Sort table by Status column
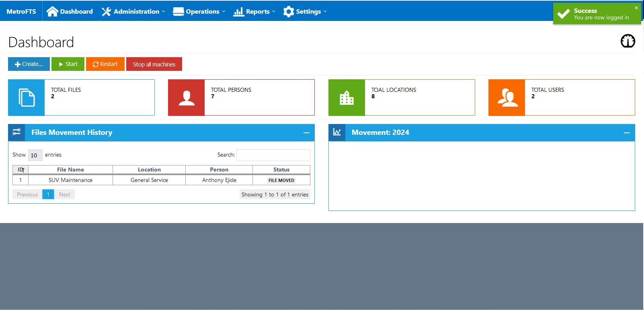 (x=281, y=169)
